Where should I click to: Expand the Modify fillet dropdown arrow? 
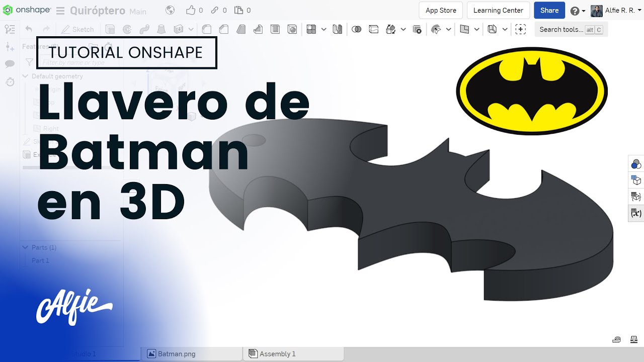[x=448, y=29]
